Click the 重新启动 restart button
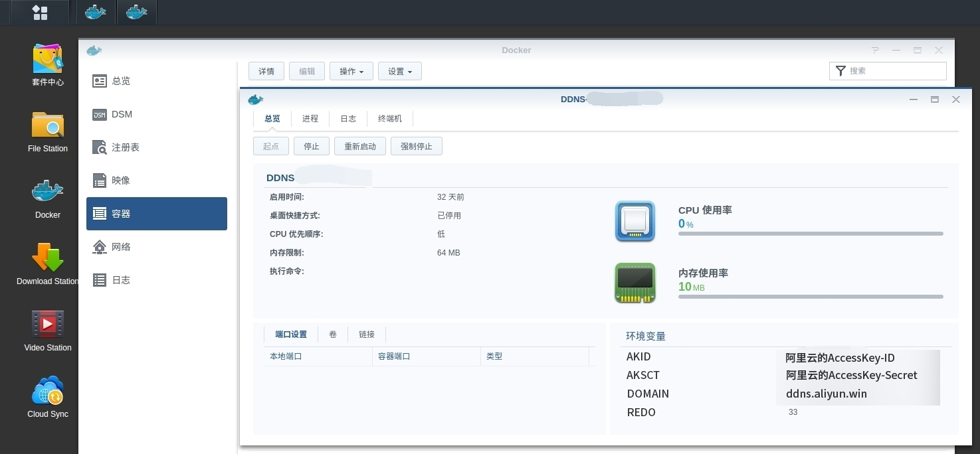 pyautogui.click(x=360, y=146)
